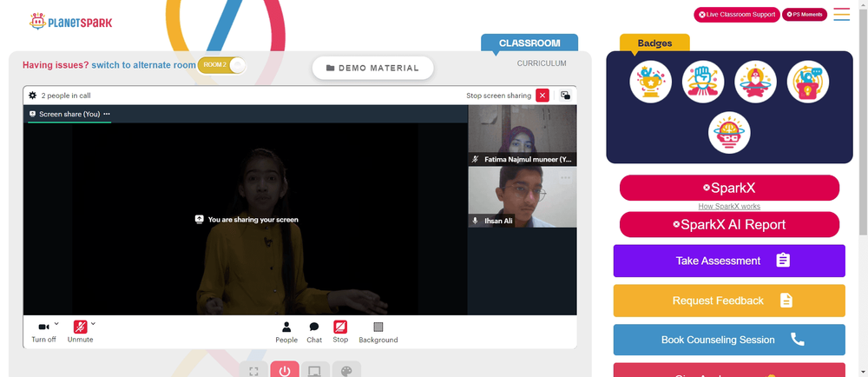The width and height of the screenshot is (868, 377).
Task: Click the pop-out screen icon beside stop sharing
Action: 565,96
